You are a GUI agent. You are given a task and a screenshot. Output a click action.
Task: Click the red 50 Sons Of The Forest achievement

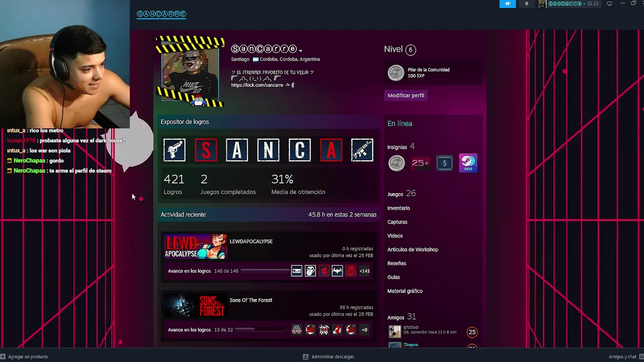click(x=310, y=330)
